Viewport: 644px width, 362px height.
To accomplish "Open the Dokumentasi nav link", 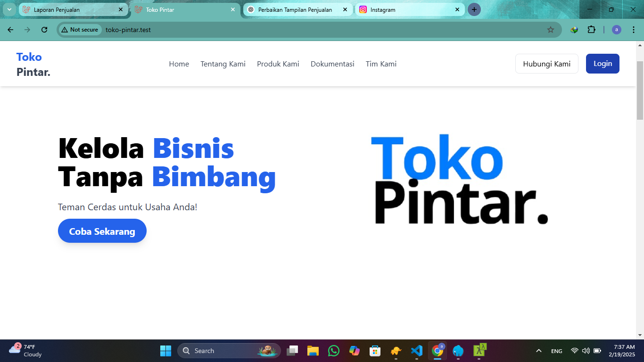I will coord(332,64).
